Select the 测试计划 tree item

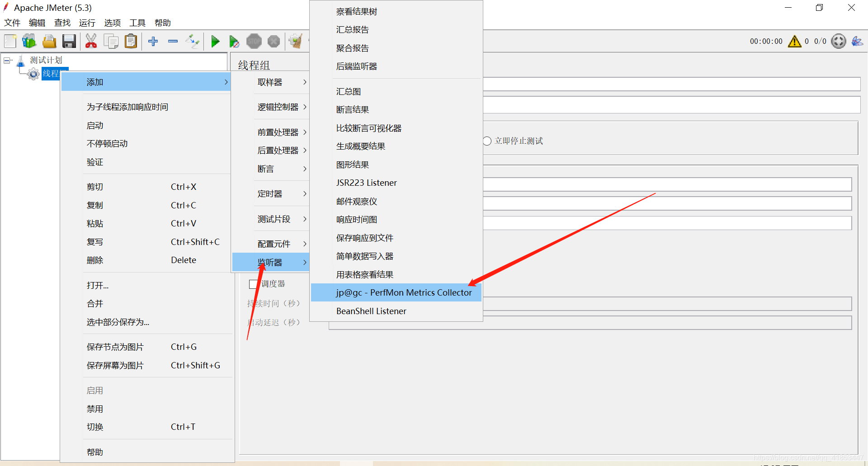point(46,60)
